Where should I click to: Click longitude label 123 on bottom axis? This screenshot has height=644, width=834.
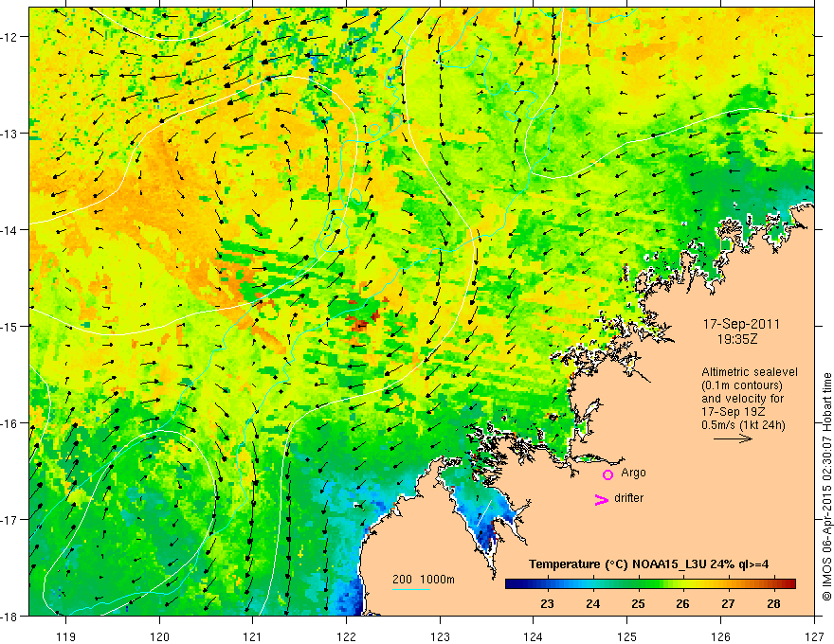pos(440,636)
